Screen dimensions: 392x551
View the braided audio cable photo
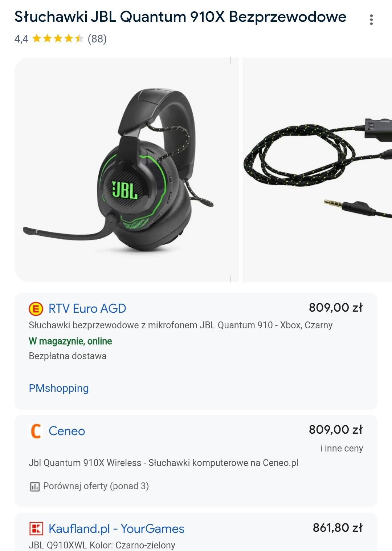(x=317, y=170)
